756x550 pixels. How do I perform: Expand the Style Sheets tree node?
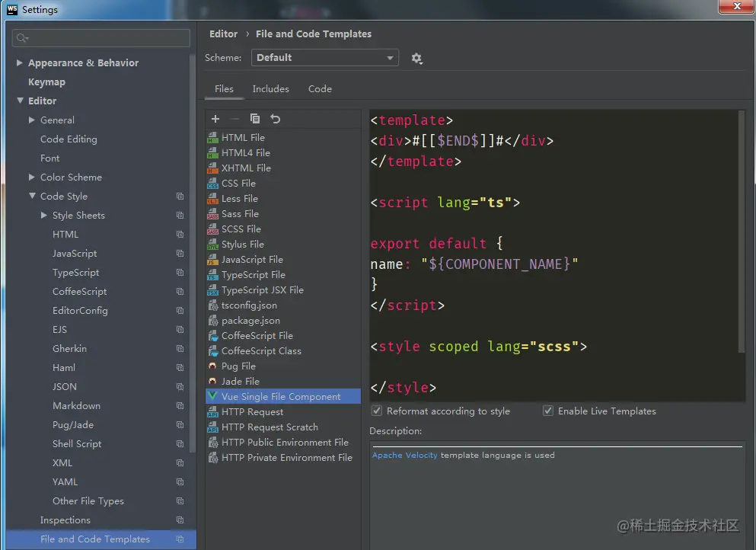(44, 216)
